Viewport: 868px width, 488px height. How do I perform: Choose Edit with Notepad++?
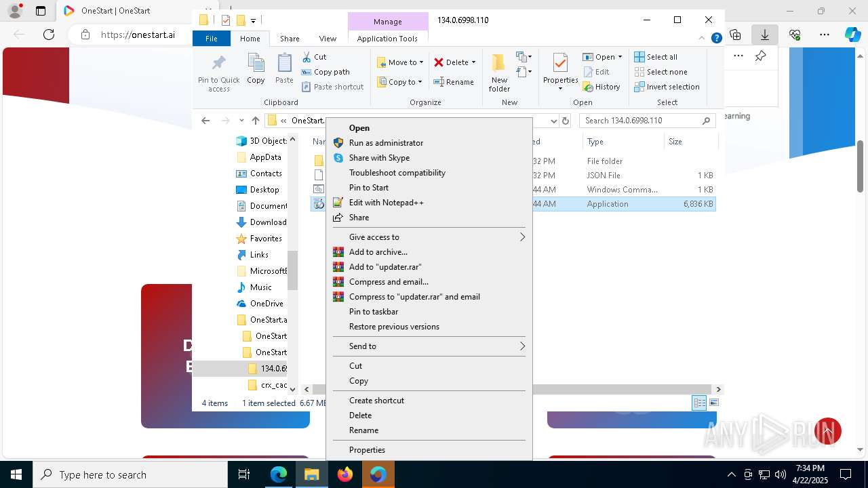point(429,203)
